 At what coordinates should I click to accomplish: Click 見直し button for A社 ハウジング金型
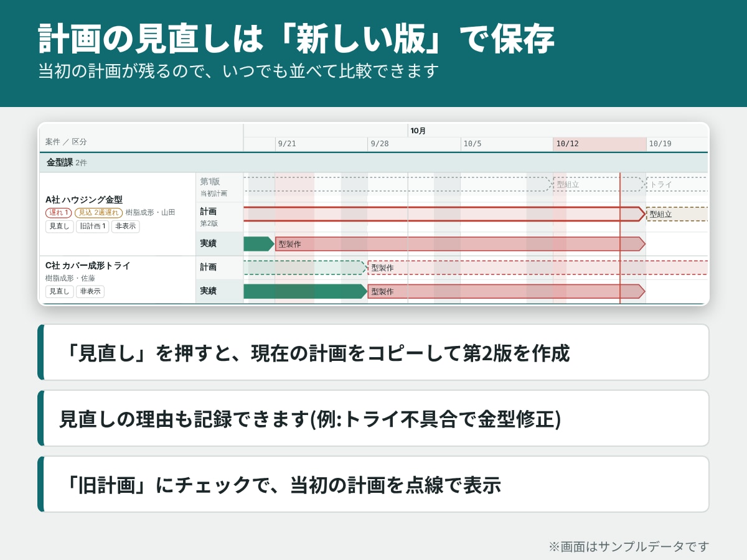click(x=59, y=226)
